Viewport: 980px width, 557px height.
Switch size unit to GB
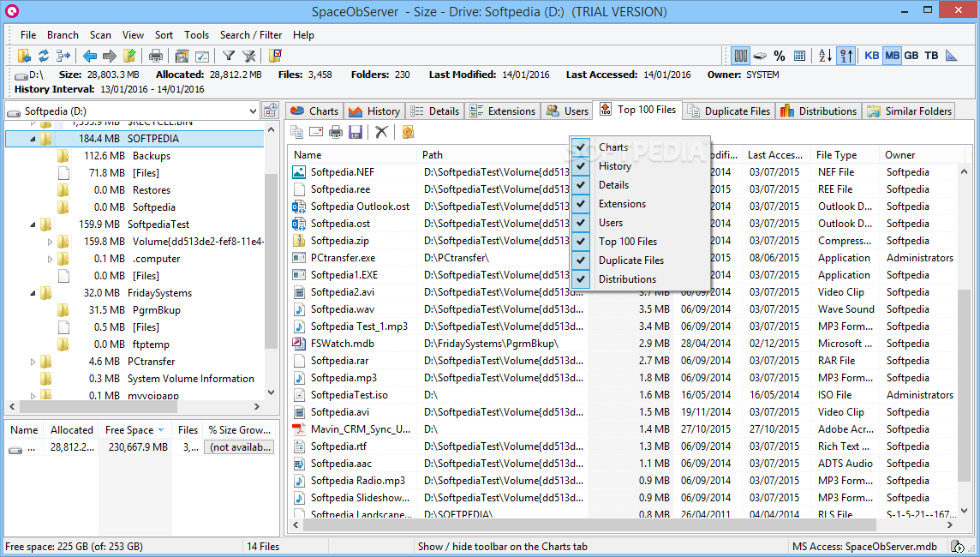pyautogui.click(x=911, y=56)
